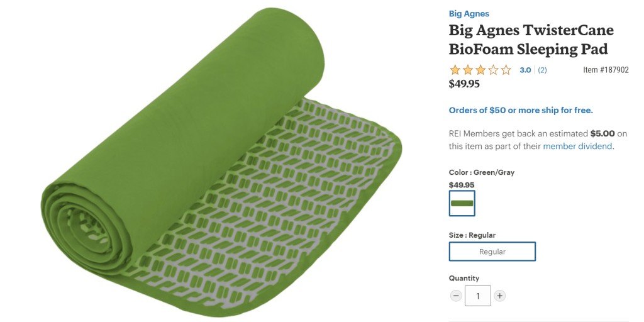Open the 3.0 rating score link

(x=525, y=70)
